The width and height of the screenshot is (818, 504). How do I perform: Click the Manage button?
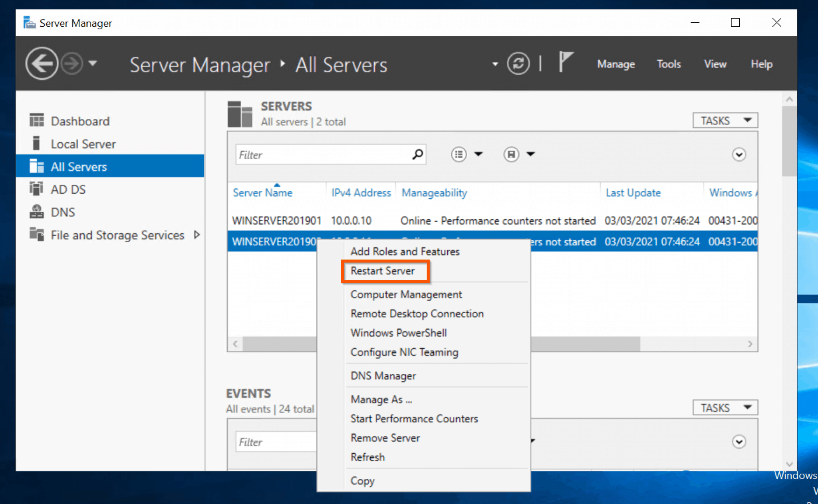(x=615, y=64)
